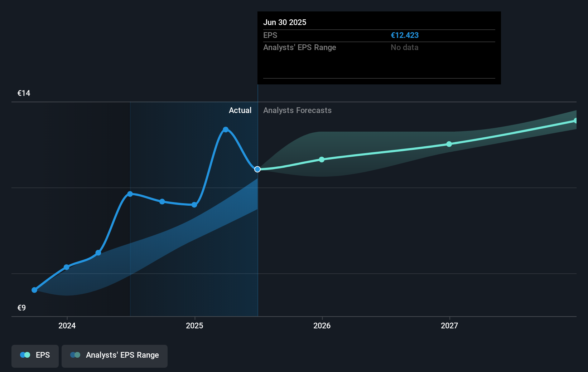Click the final forecast marker at chart's right edge

tap(576, 120)
